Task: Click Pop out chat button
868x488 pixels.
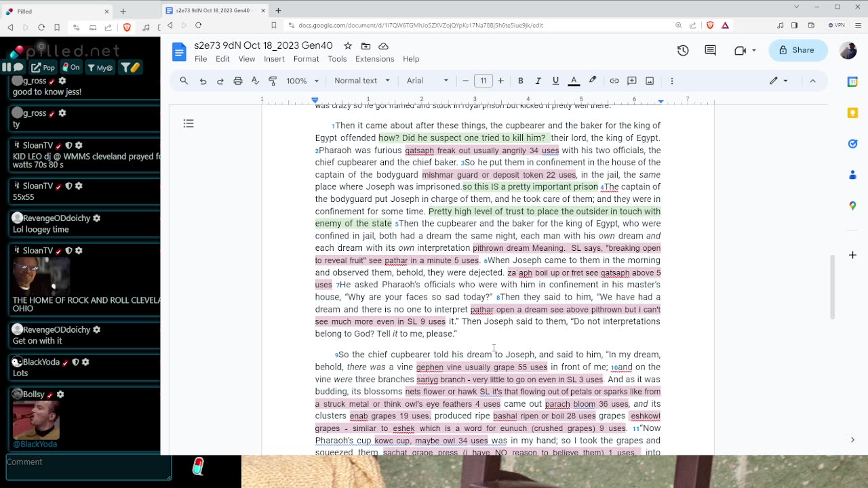Action: pos(43,67)
